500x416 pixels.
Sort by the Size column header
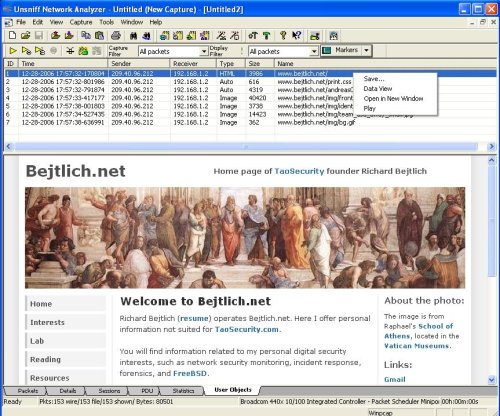pos(260,63)
